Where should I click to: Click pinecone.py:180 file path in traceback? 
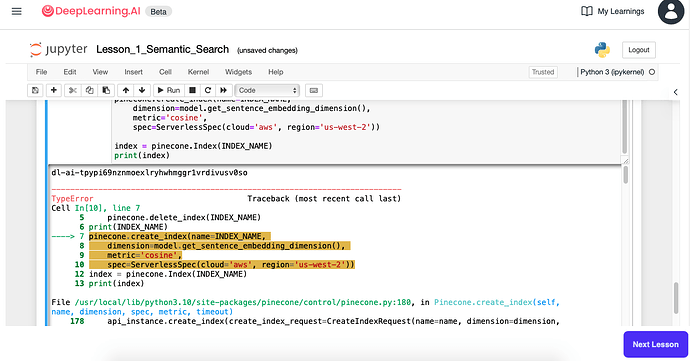point(242,302)
